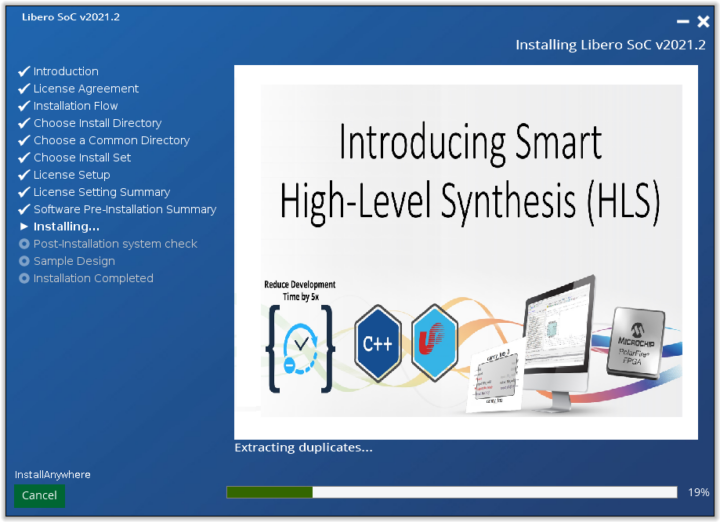Click the computer monitor image in the banner
This screenshot has width=720, height=522.
558,342
